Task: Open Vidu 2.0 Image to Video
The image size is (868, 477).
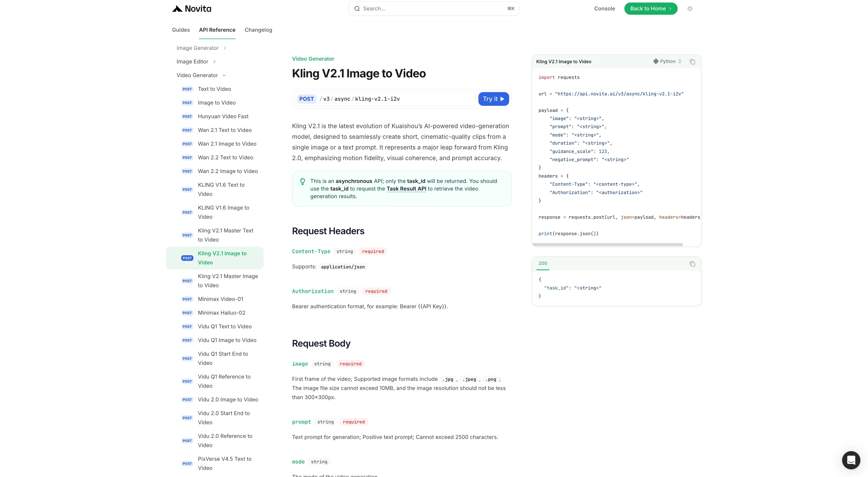Action: (x=214, y=400)
